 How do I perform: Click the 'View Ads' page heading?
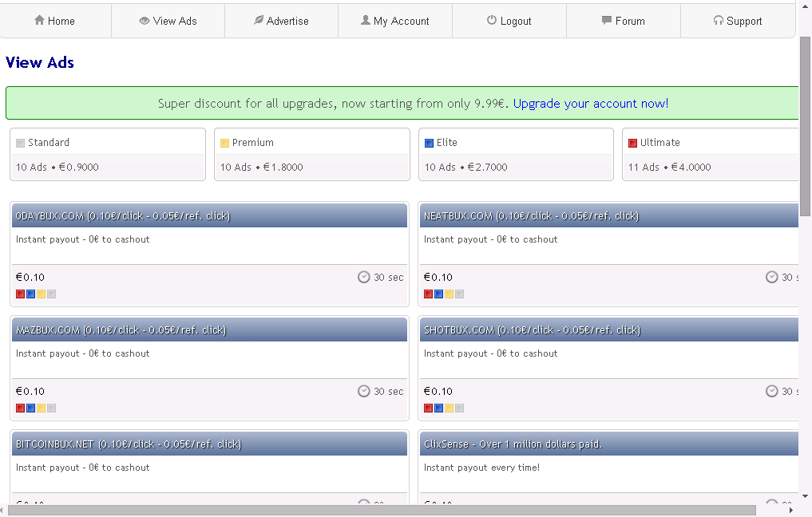pos(40,62)
